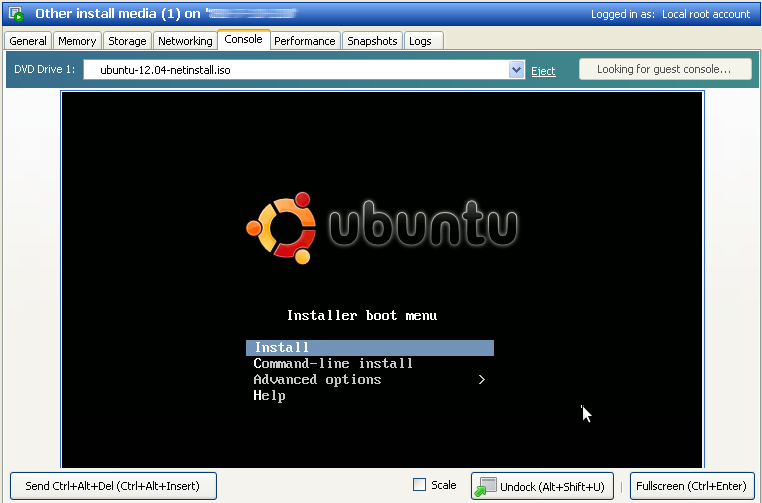This screenshot has height=503, width=762.
Task: Click the running VM status icon in title bar
Action: coord(16,14)
